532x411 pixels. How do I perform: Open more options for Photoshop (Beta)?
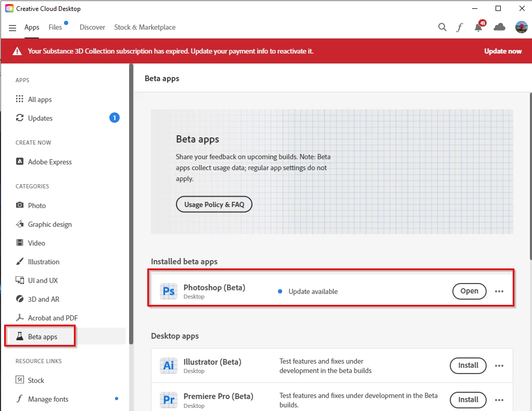coord(499,291)
